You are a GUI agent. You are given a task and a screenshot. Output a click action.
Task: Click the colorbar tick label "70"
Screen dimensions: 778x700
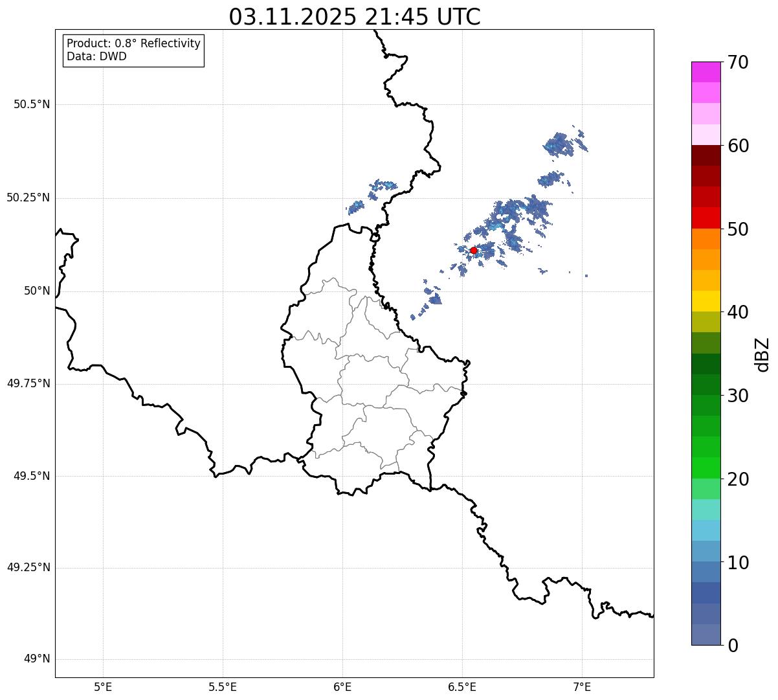coord(738,63)
